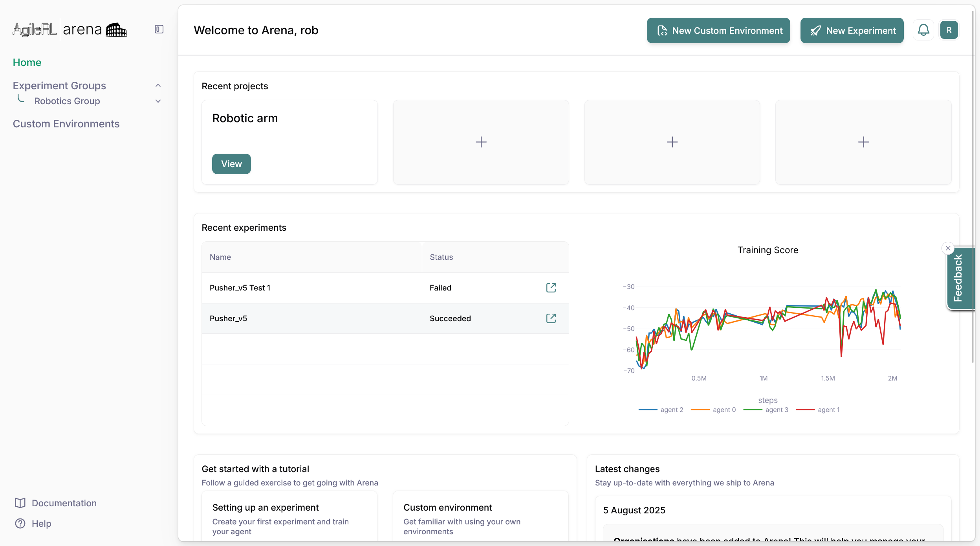Add a new project with the plus icon

click(481, 142)
